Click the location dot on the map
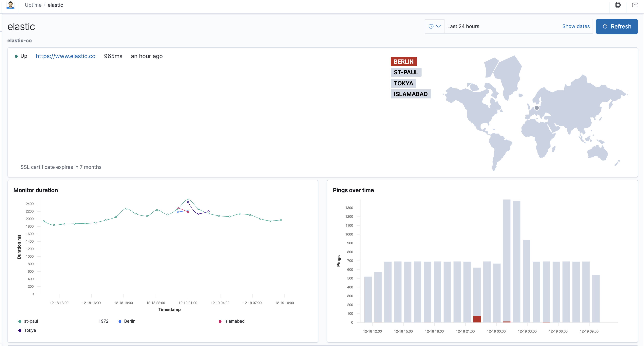 pos(537,108)
